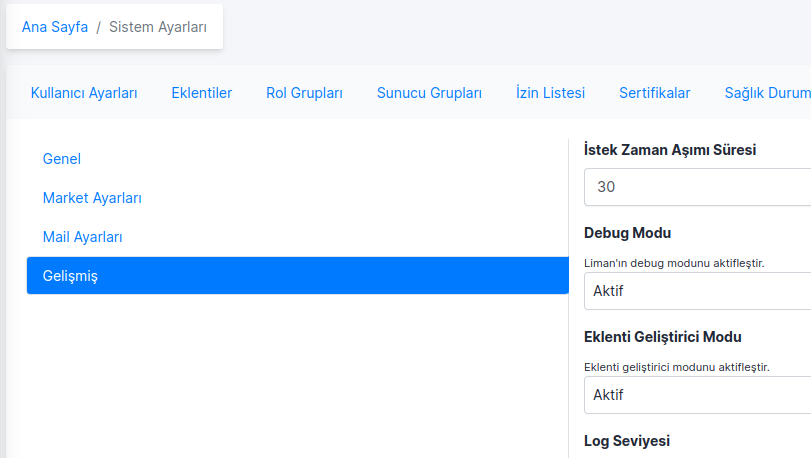Open the Sağlık Durumu tab

(767, 93)
